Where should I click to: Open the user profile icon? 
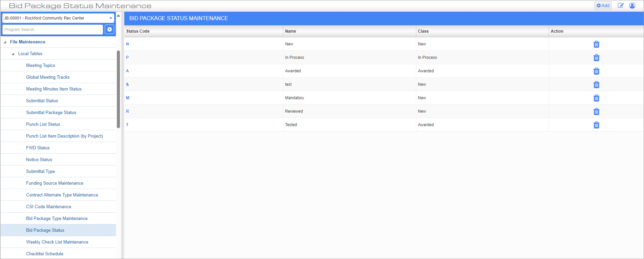click(632, 6)
